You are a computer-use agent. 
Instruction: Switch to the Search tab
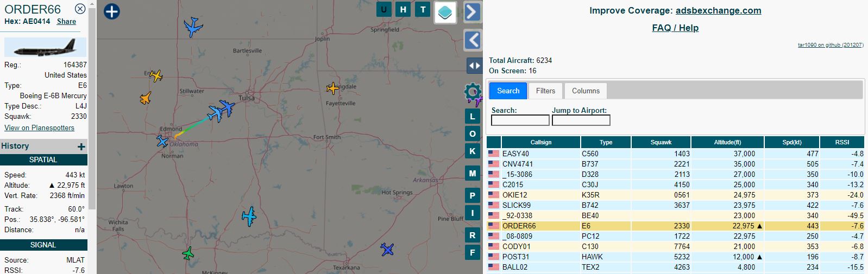(508, 91)
